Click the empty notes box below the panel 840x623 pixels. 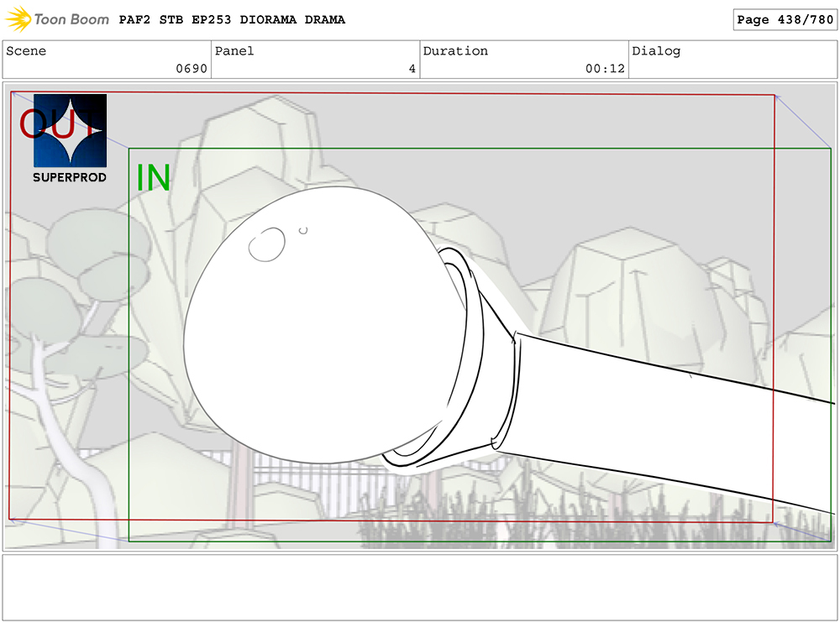(419, 588)
